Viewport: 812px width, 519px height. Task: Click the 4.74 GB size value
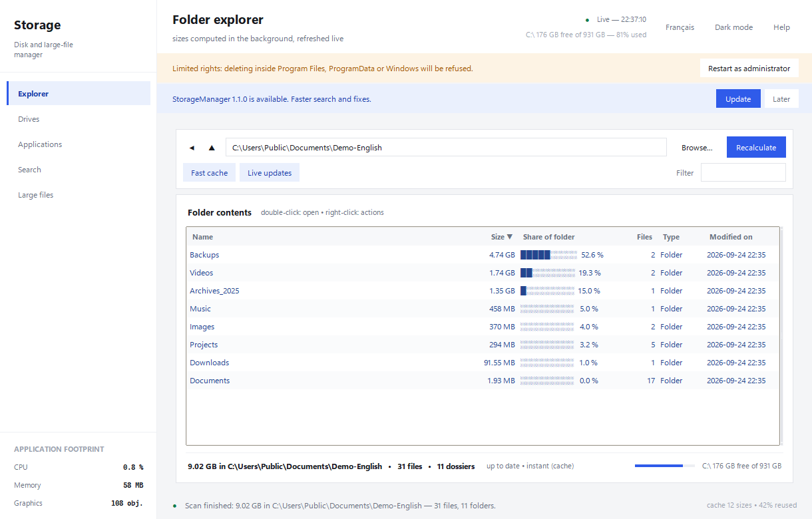502,255
